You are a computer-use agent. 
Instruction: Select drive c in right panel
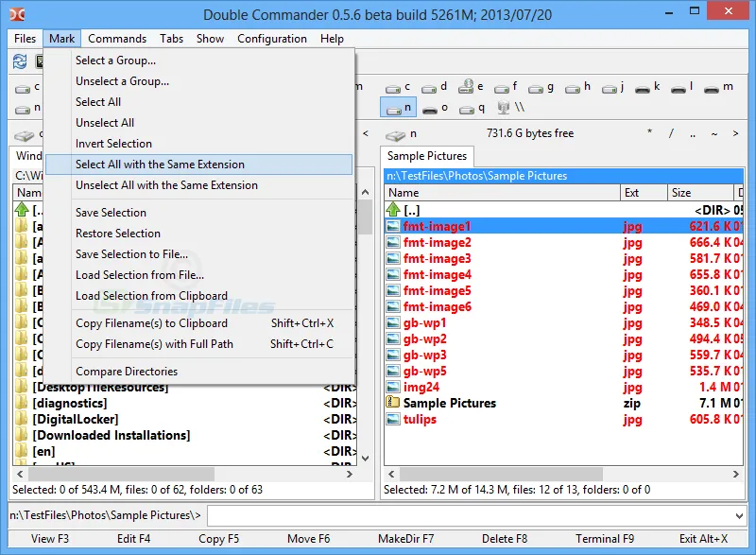point(398,87)
